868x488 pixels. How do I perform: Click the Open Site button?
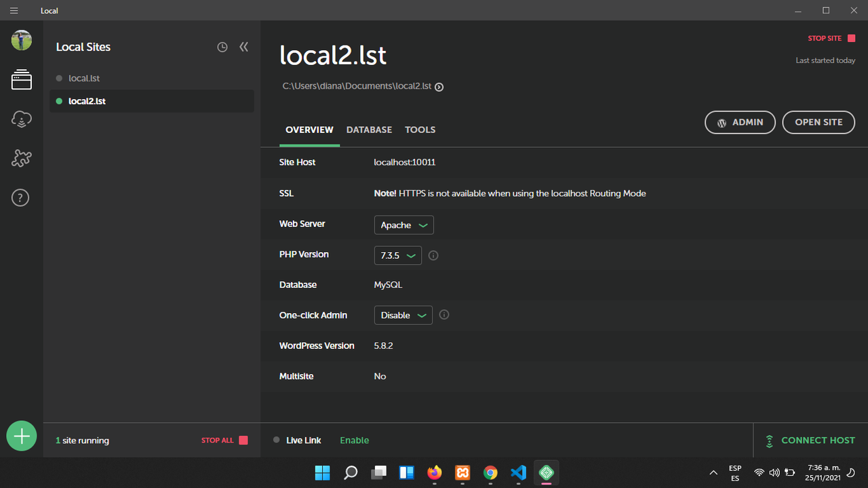tap(818, 122)
